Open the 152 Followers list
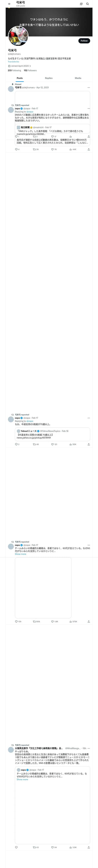The height and width of the screenshot is (868, 98). [30, 70]
